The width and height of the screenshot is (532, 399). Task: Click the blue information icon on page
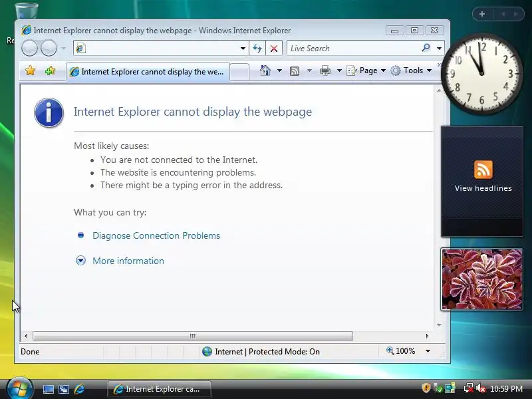[x=49, y=112]
